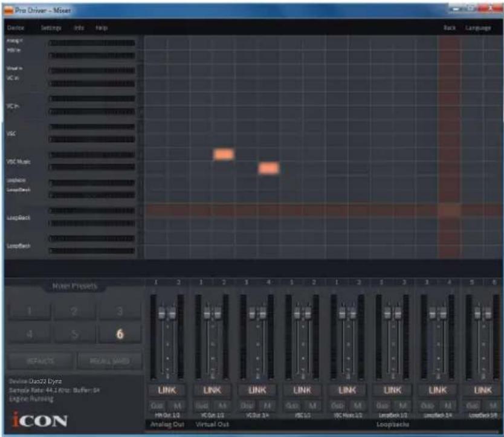Screen dimensions: 504x437
Task: Mute the VSC 1/2 strip with M
Action: click(x=312, y=406)
